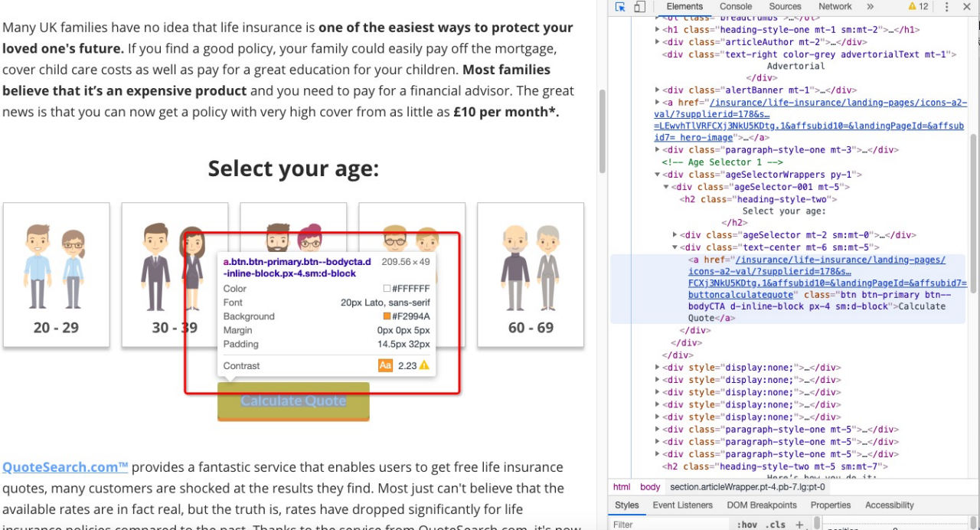Switch to the Console tab
980x530 pixels.
point(736,7)
